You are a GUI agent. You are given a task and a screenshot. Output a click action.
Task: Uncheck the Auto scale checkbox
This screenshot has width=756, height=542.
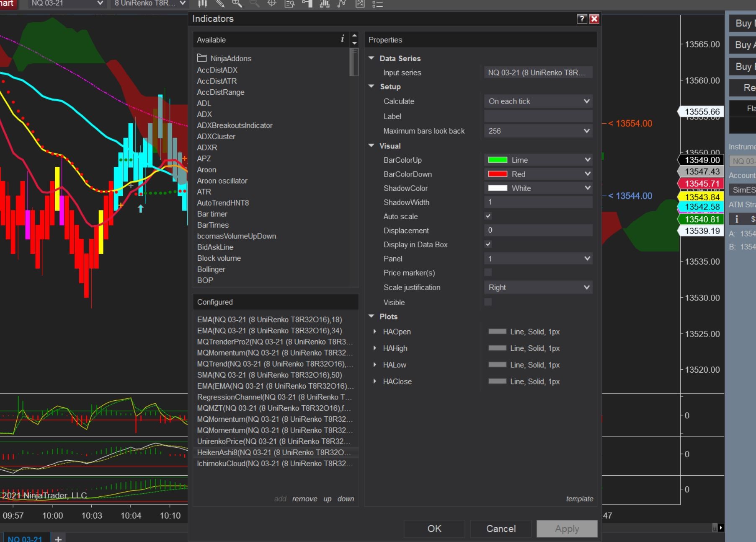click(x=488, y=216)
